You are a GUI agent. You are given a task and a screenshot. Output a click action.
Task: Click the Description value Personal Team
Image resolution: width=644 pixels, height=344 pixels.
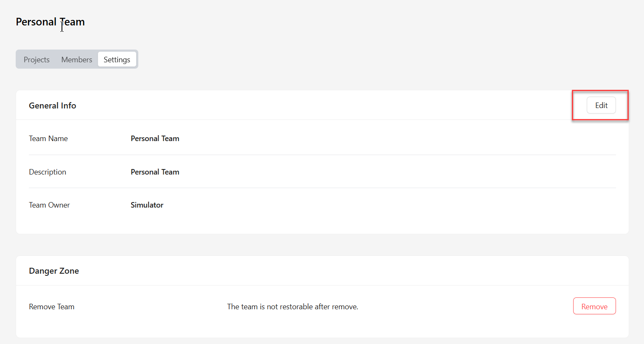(x=155, y=172)
